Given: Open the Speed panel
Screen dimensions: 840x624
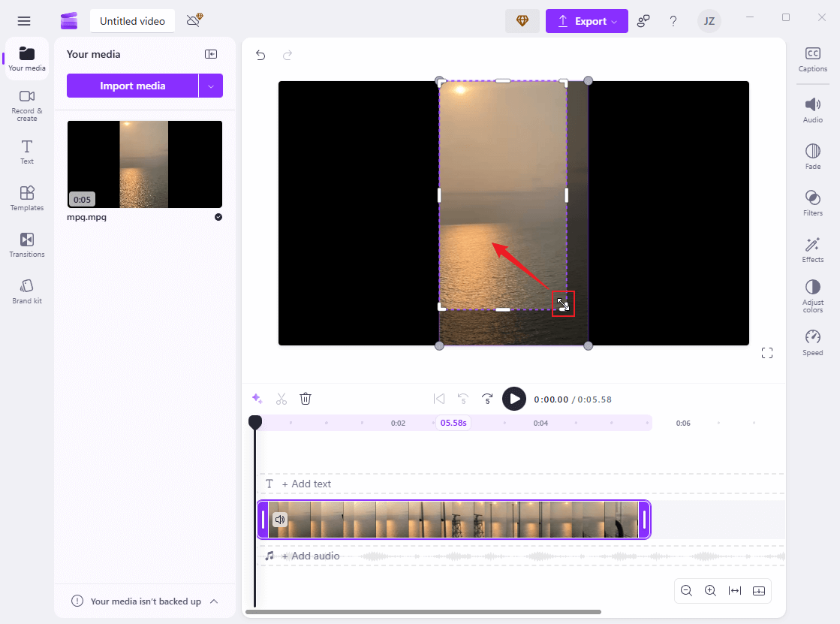Looking at the screenshot, I should coord(812,342).
